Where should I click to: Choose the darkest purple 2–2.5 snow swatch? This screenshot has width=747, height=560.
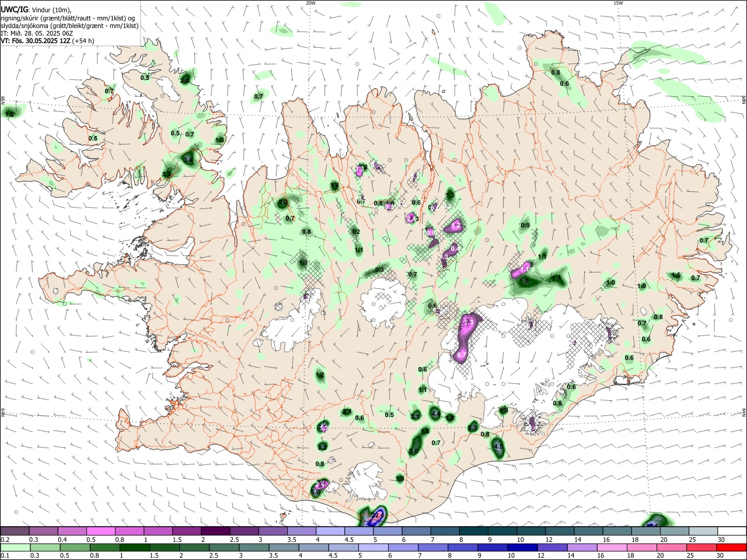pyautogui.click(x=215, y=531)
